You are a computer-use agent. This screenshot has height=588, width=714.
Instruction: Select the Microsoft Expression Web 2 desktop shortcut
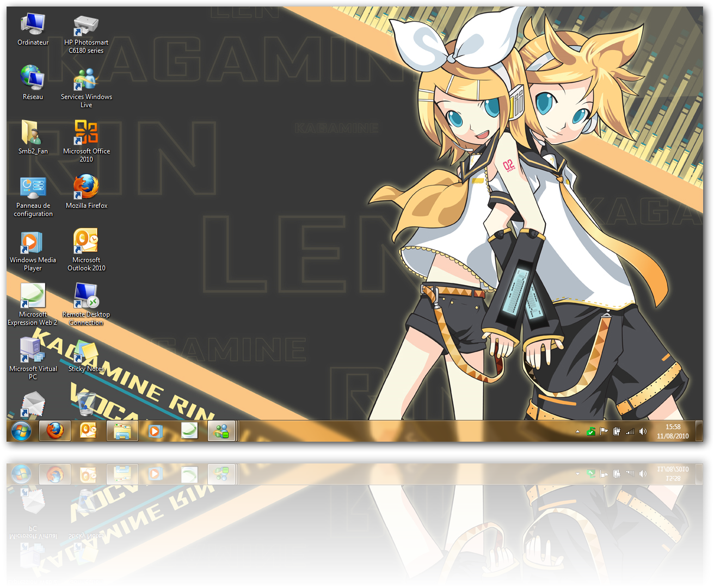click(33, 305)
